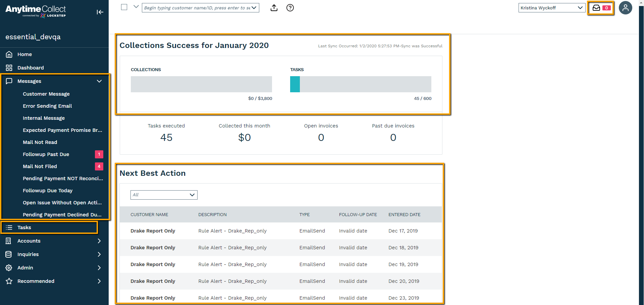
Task: Open the All filter dropdown under Next Best Action
Action: click(164, 195)
